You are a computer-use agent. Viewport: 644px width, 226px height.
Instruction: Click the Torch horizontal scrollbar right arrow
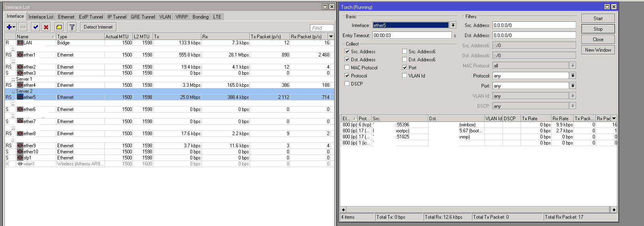614,209
